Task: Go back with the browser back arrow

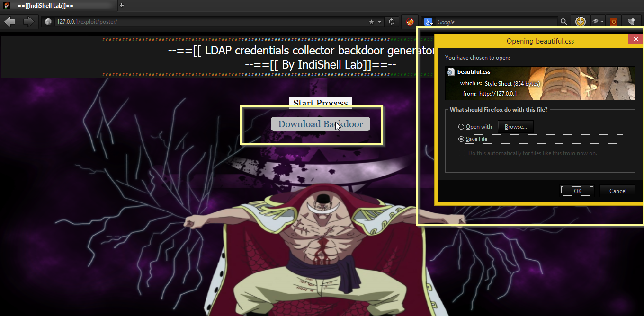Action: tap(9, 21)
